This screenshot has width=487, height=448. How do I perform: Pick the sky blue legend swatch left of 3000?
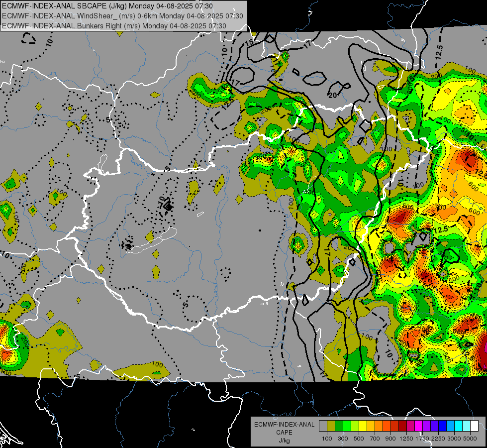[x=450, y=426]
